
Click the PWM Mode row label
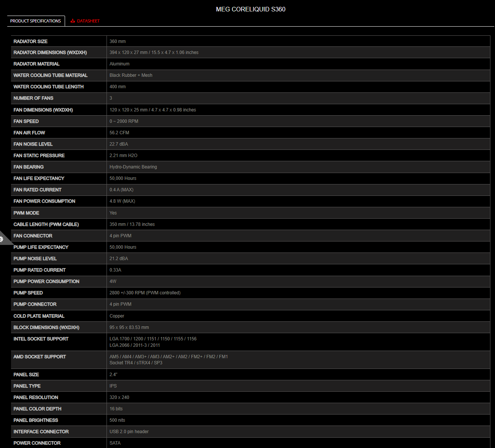pos(26,213)
